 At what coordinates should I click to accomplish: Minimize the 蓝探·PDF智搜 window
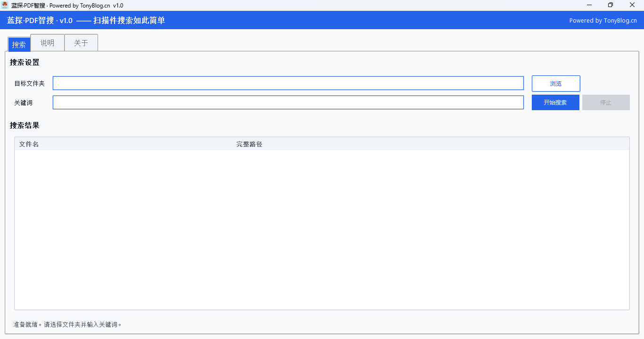click(x=589, y=5)
